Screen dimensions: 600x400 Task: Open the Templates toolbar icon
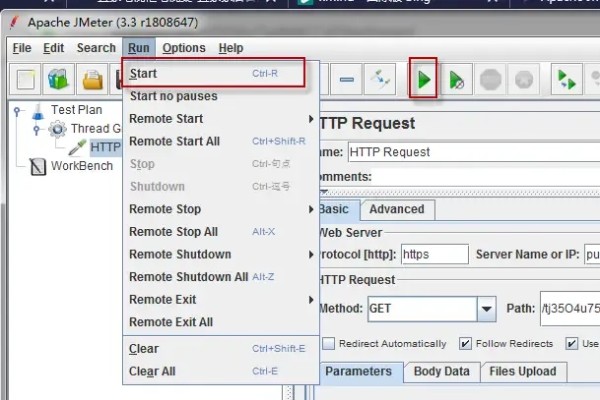pyautogui.click(x=58, y=80)
